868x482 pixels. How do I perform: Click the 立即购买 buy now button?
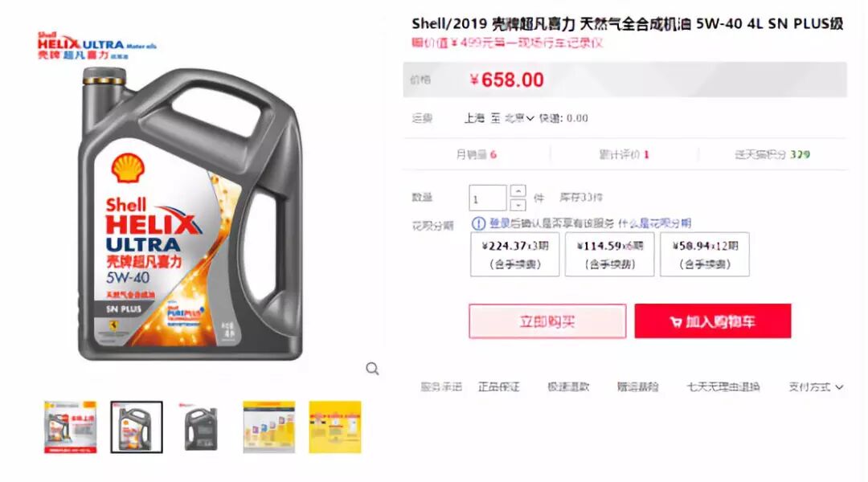[x=547, y=321]
